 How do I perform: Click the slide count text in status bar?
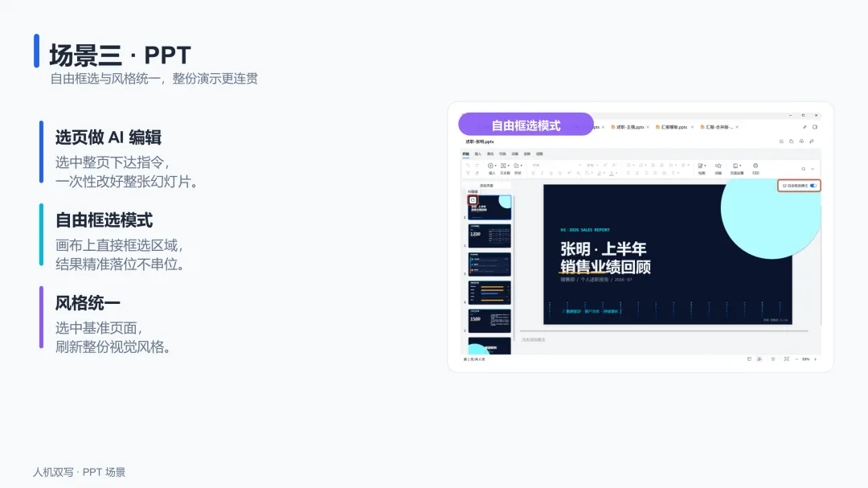(x=474, y=359)
